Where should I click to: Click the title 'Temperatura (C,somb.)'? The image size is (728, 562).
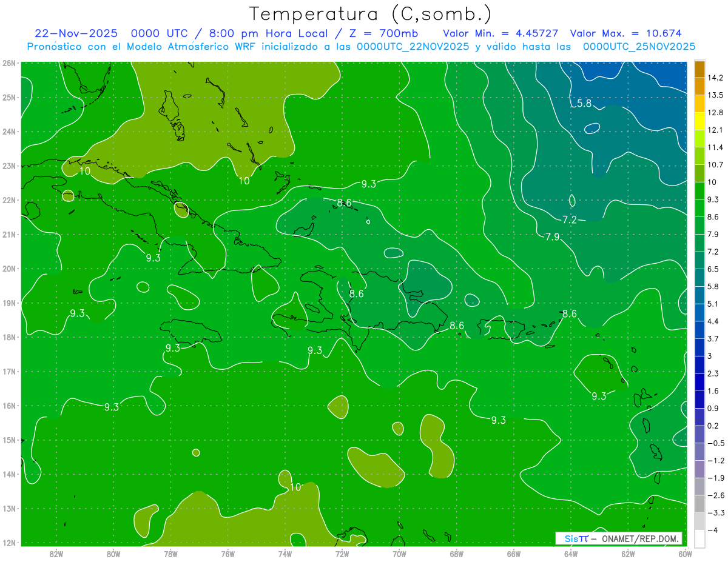[370, 14]
